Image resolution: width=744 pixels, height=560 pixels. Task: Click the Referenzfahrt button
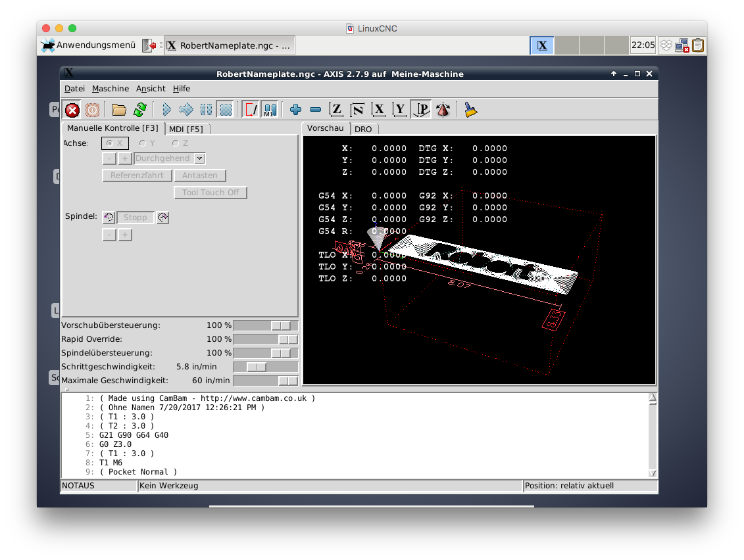[137, 175]
